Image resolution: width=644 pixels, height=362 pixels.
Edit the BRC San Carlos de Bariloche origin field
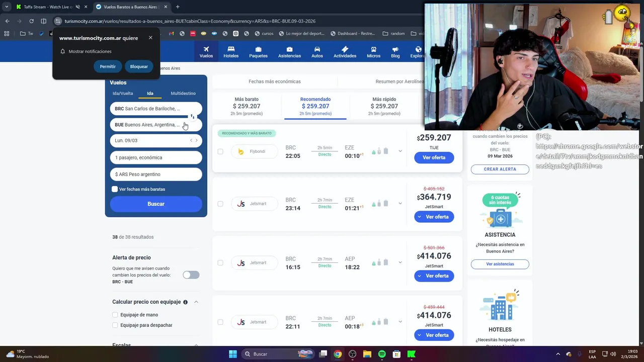click(x=156, y=109)
